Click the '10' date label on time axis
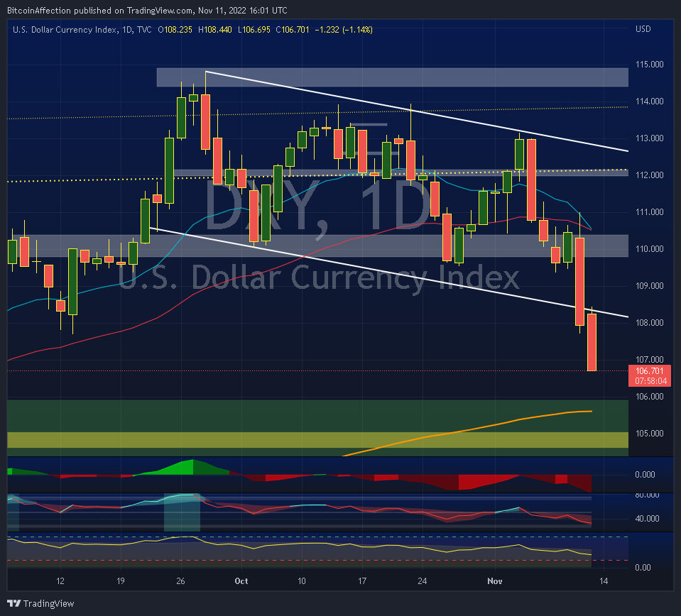 tap(301, 581)
